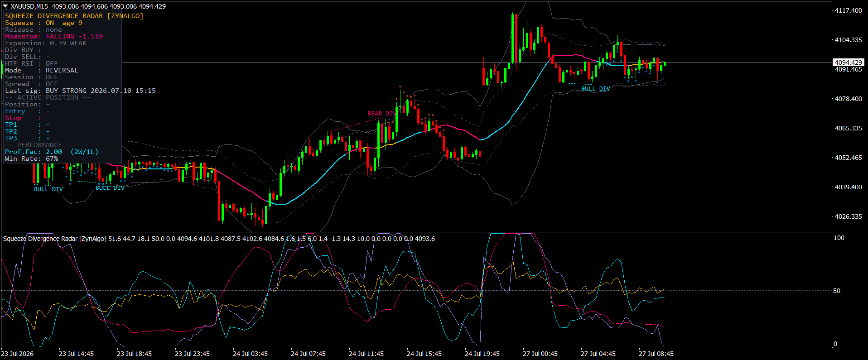Click the 50 level on oscillator scale
Viewport: 868px width, 360px height.
pos(837,291)
